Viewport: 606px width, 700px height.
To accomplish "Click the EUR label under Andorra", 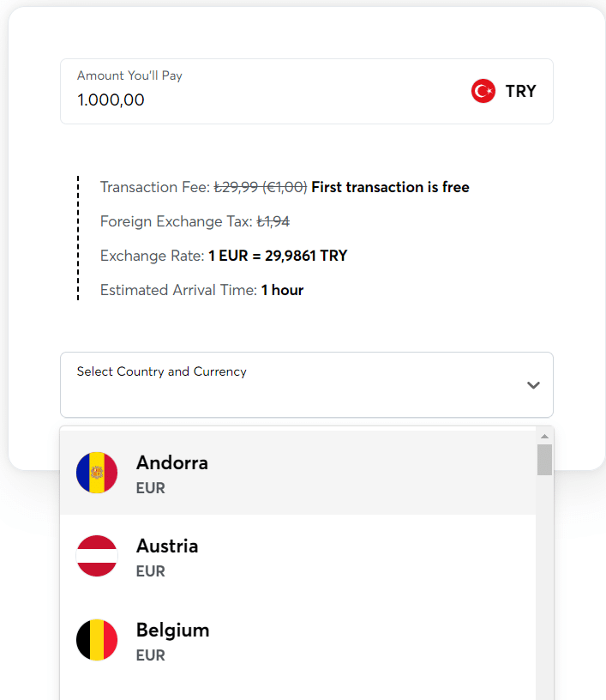I will click(x=150, y=488).
